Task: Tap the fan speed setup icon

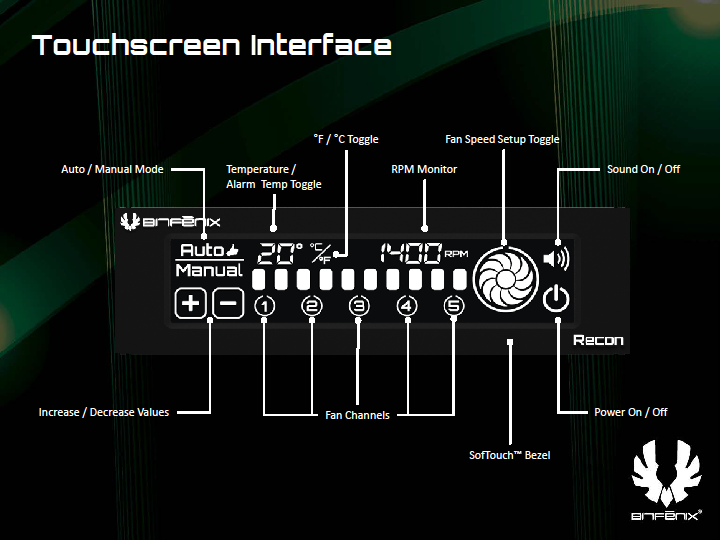Action: click(505, 279)
